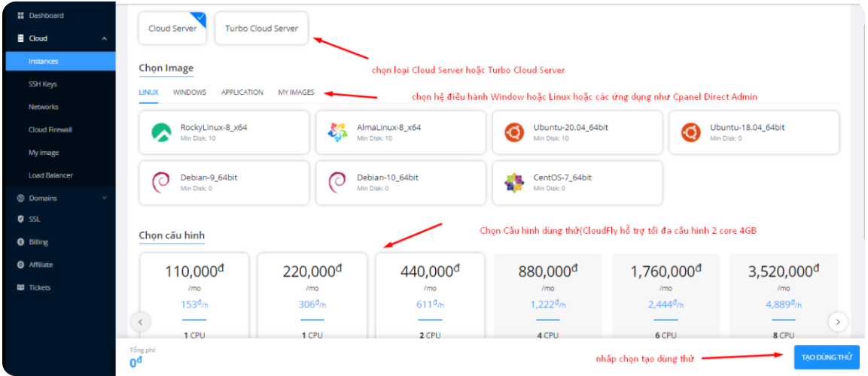Go to previous configuration plans arrow
The width and height of the screenshot is (868, 376).
click(140, 321)
